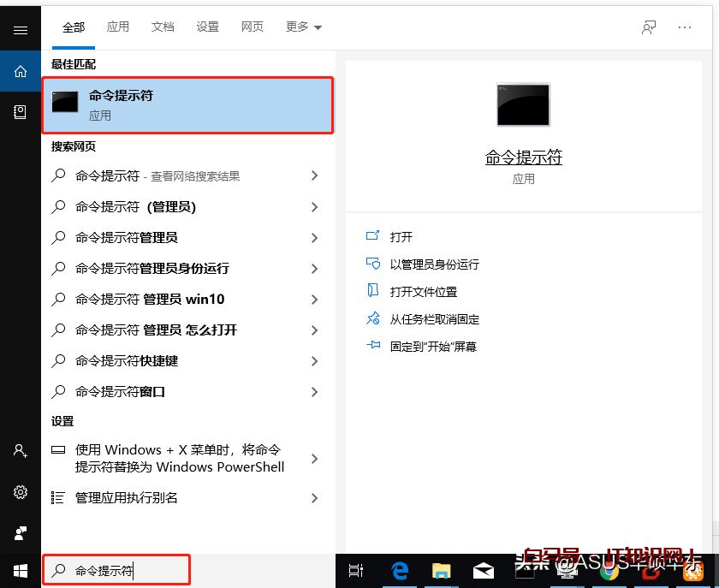This screenshot has width=719, height=588.
Task: Switch to the 设置 tab
Action: click(208, 27)
